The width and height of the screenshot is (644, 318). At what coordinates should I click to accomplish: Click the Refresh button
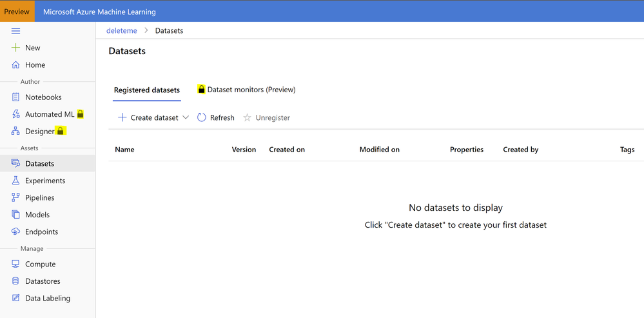pyautogui.click(x=216, y=118)
